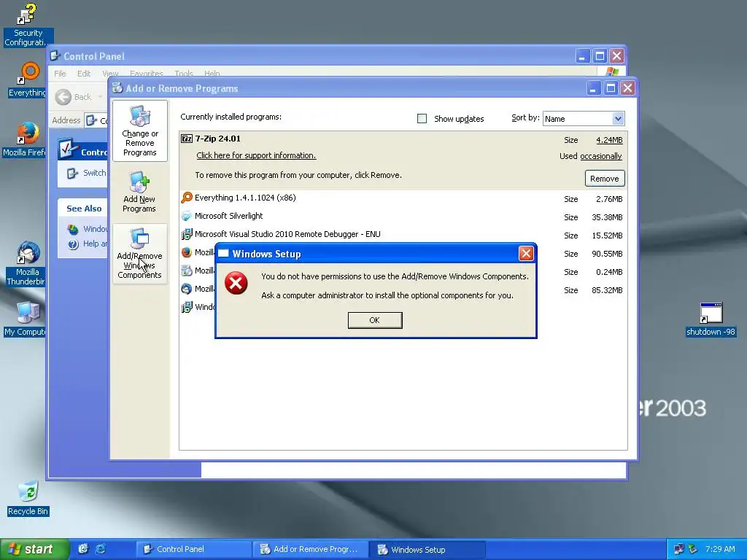Open Mozilla Thunderbird desktop shortcut
The image size is (747, 560).
pyautogui.click(x=26, y=264)
